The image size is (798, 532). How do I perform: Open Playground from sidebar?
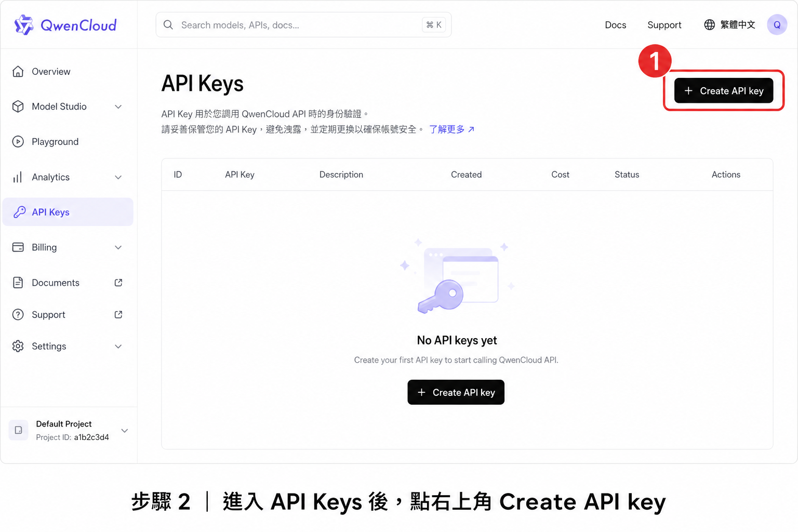68,142
